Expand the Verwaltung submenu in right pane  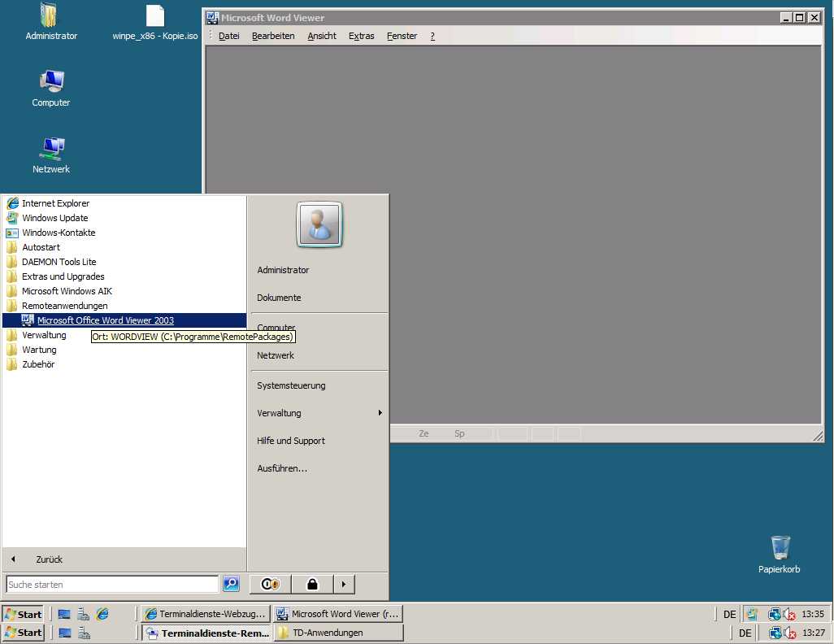click(x=319, y=413)
